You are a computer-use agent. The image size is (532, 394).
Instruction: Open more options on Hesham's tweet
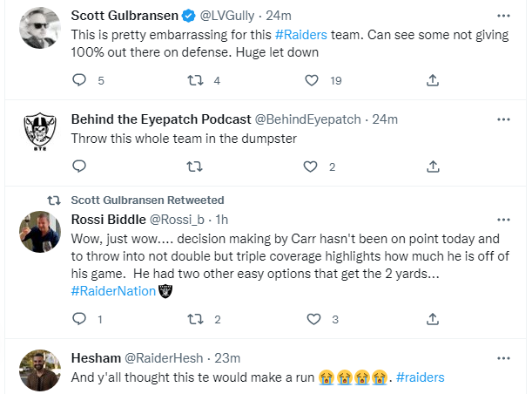[503, 358]
